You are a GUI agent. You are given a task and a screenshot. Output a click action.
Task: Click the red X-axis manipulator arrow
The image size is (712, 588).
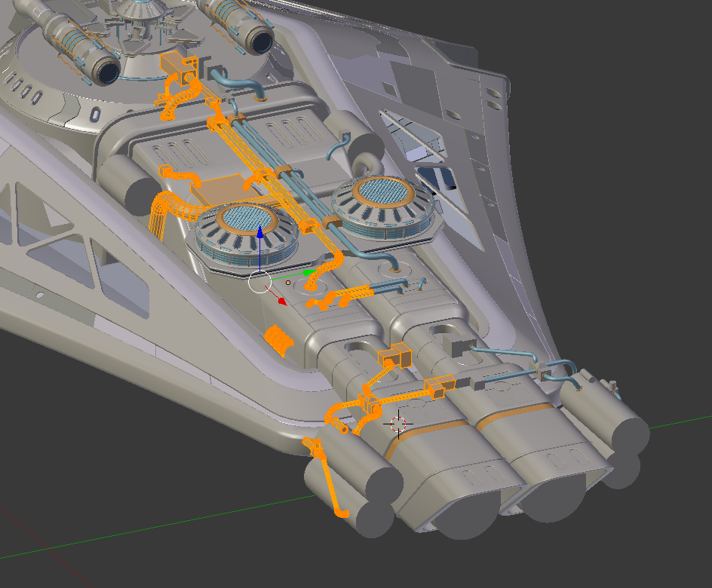click(x=282, y=302)
